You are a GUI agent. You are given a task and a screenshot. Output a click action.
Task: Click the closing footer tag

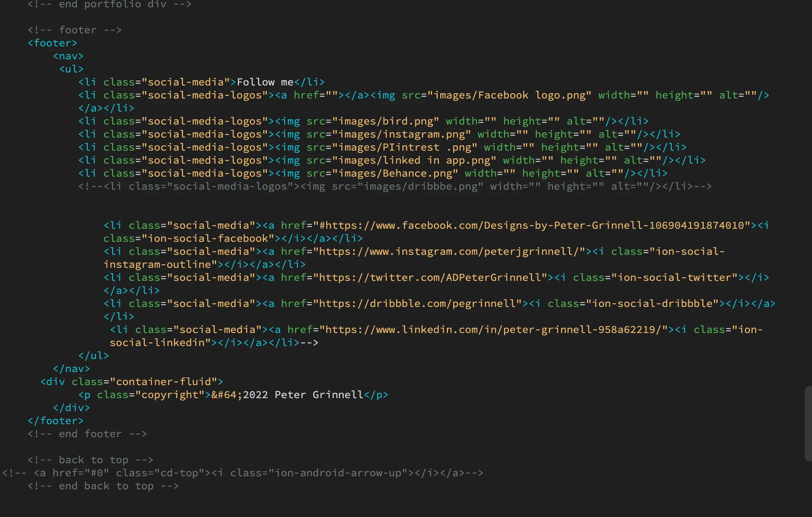[55, 421]
